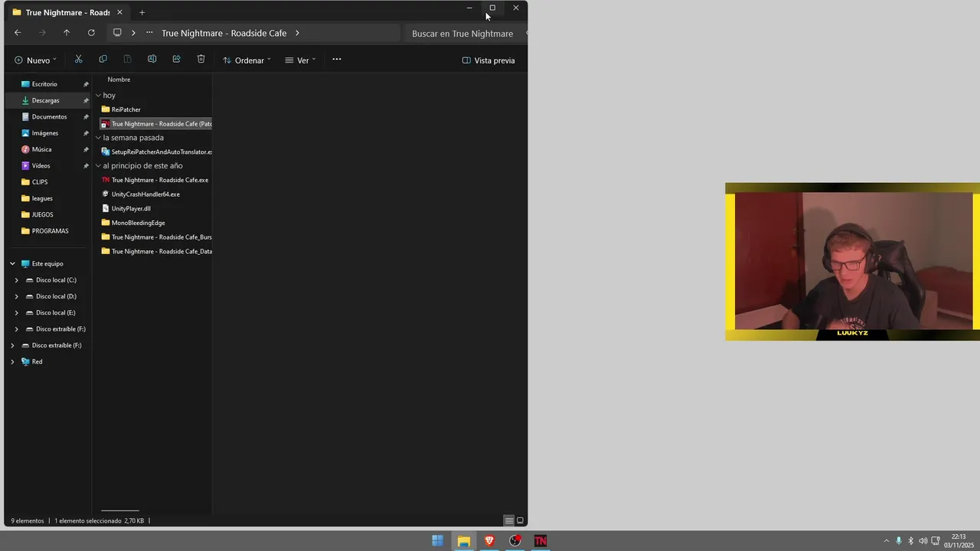Click the Bluetooth tray icon
Viewport: 980px width, 551px height.
point(910,541)
